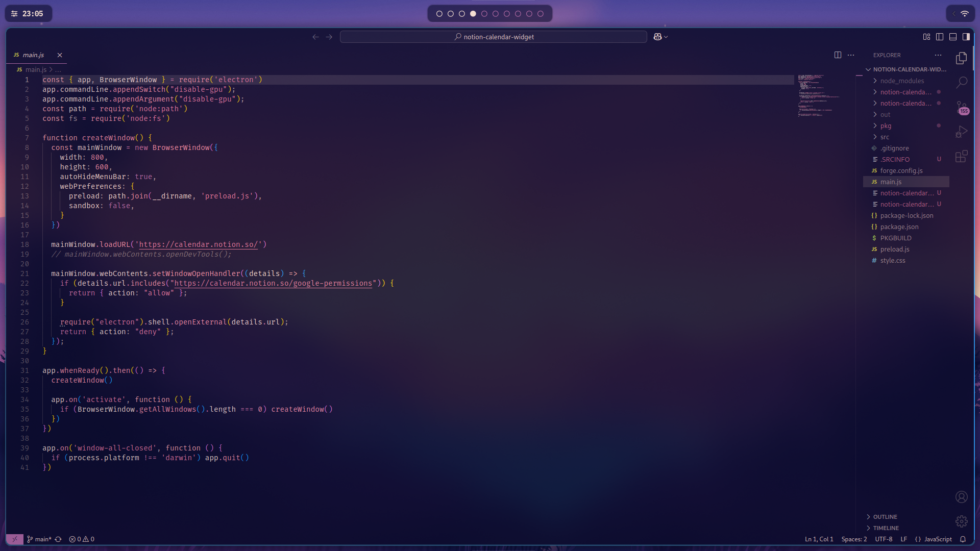
Task: Open .gitignore file in Explorer
Action: click(x=906, y=148)
